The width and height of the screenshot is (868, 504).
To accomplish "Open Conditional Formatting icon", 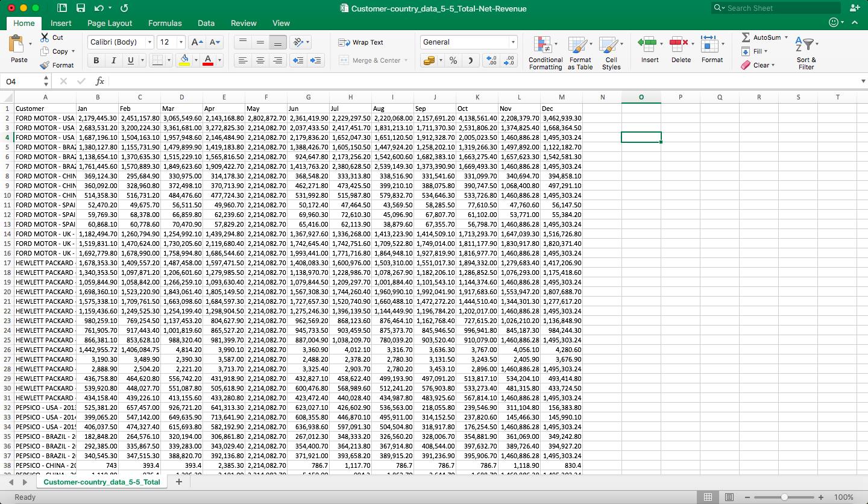I will point(542,45).
